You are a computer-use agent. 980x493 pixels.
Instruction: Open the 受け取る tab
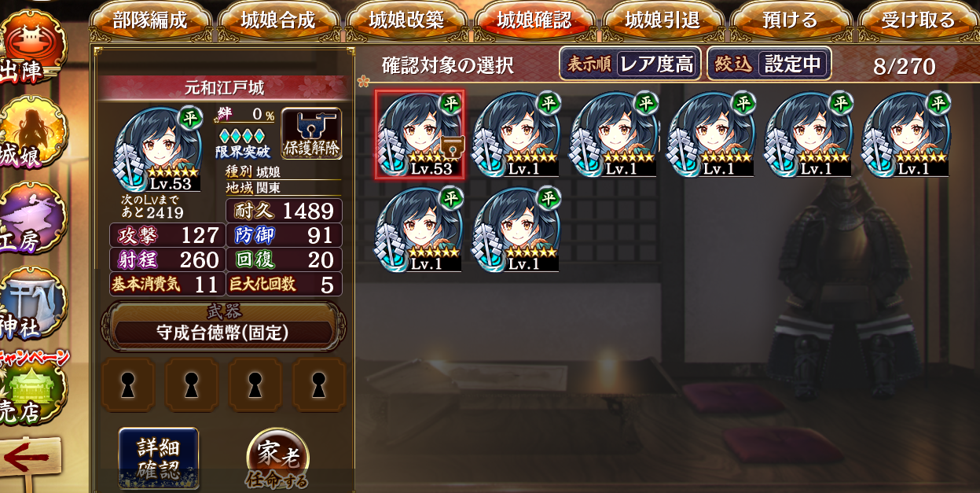tap(919, 20)
